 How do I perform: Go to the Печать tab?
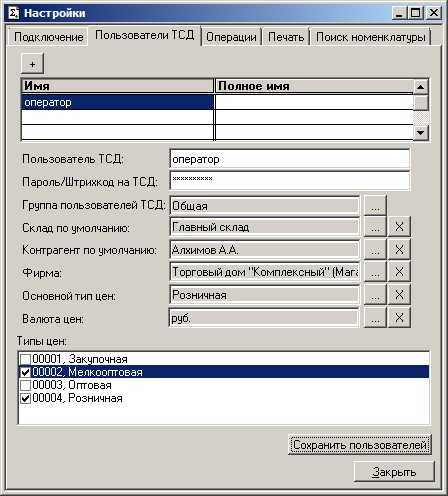pyautogui.click(x=286, y=37)
